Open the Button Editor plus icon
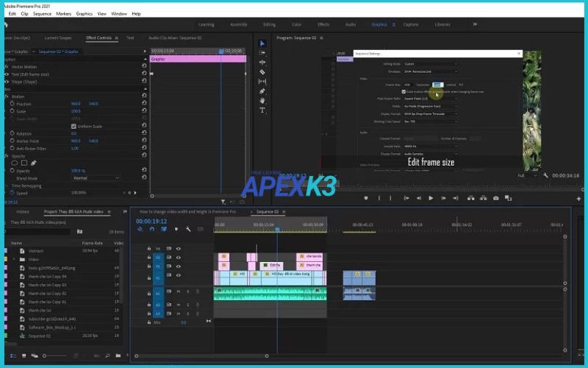The image size is (588, 368). 578,199
